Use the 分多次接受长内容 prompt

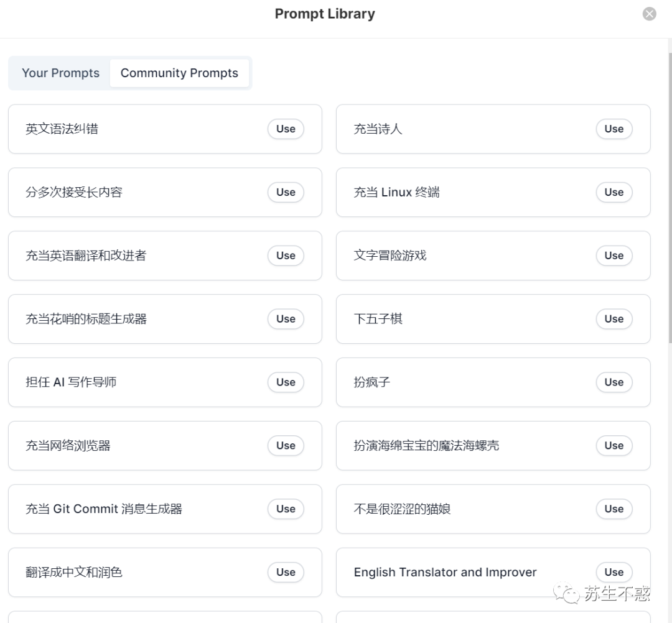pos(286,192)
